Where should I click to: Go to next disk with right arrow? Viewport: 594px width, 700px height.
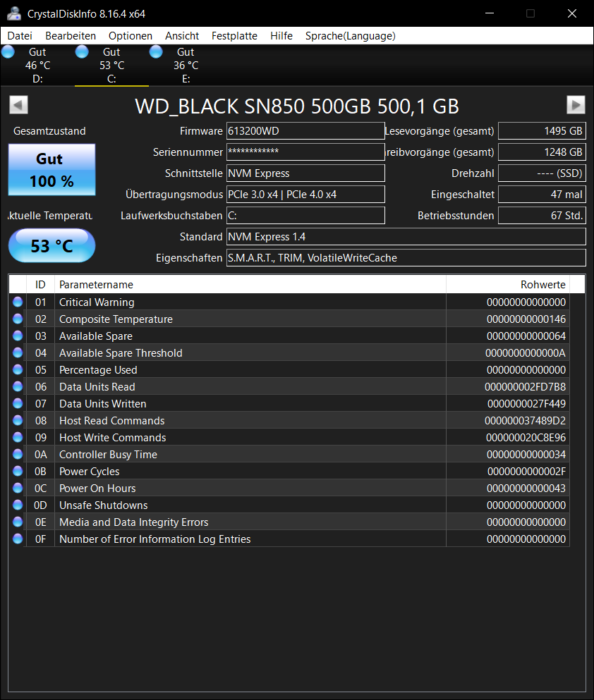576,105
